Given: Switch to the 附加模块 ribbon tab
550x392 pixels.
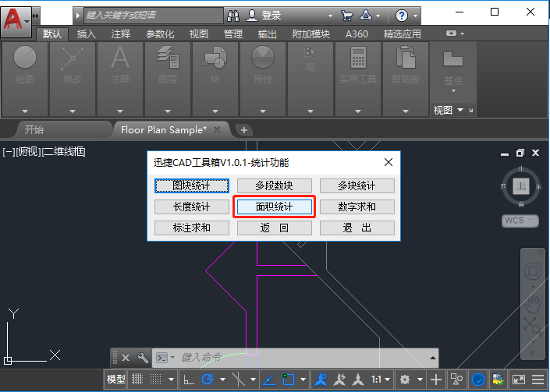Looking at the screenshot, I should coord(311,34).
